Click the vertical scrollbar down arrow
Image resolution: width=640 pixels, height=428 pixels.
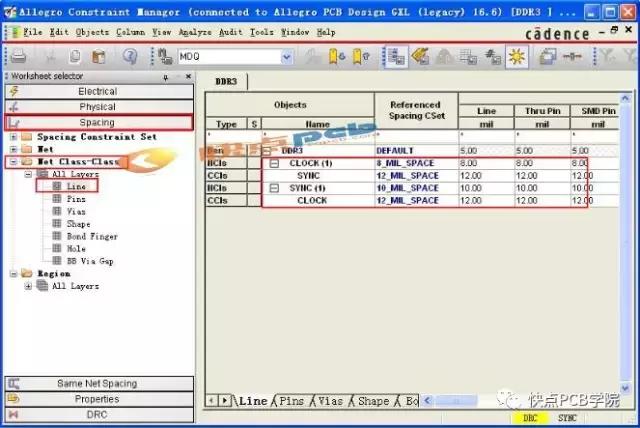click(x=625, y=388)
